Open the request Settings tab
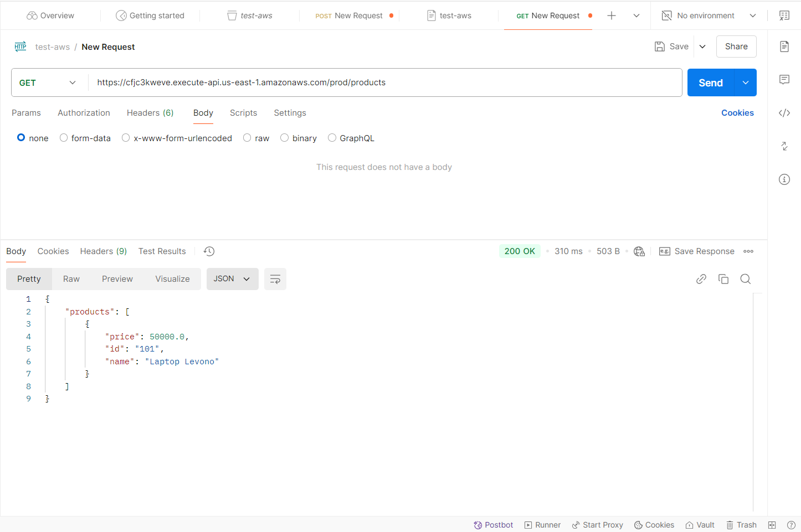 click(x=290, y=113)
